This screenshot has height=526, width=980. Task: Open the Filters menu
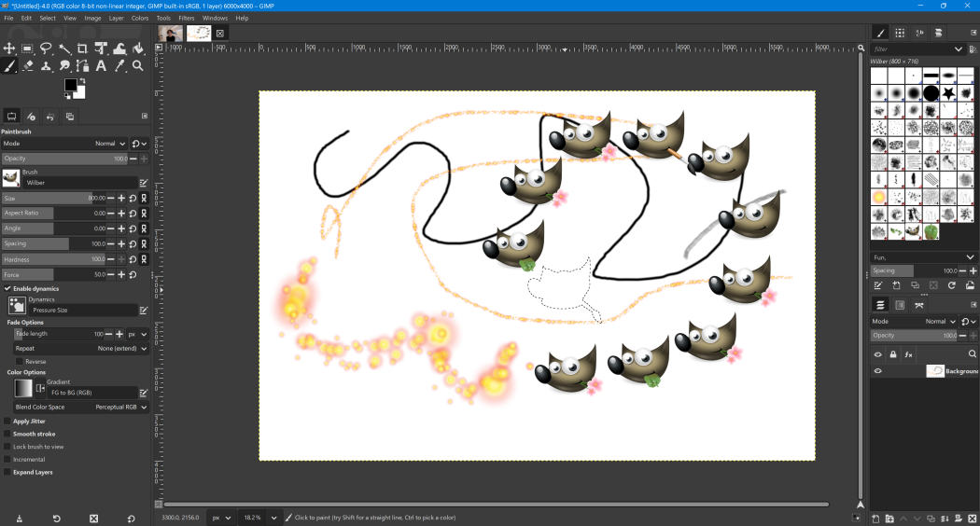coord(187,18)
